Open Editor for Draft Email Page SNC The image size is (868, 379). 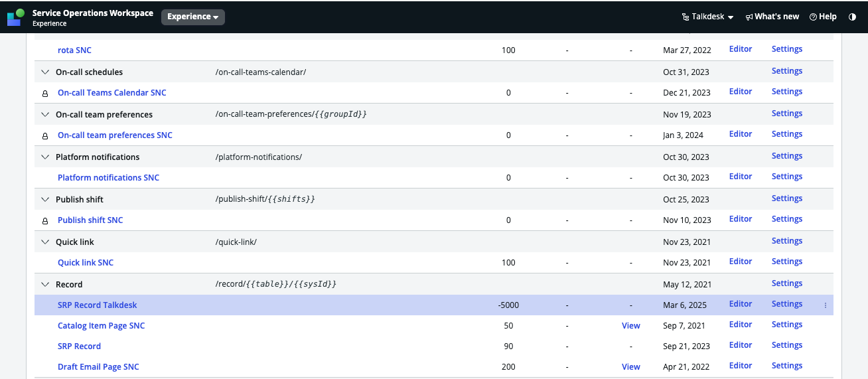[741, 366]
